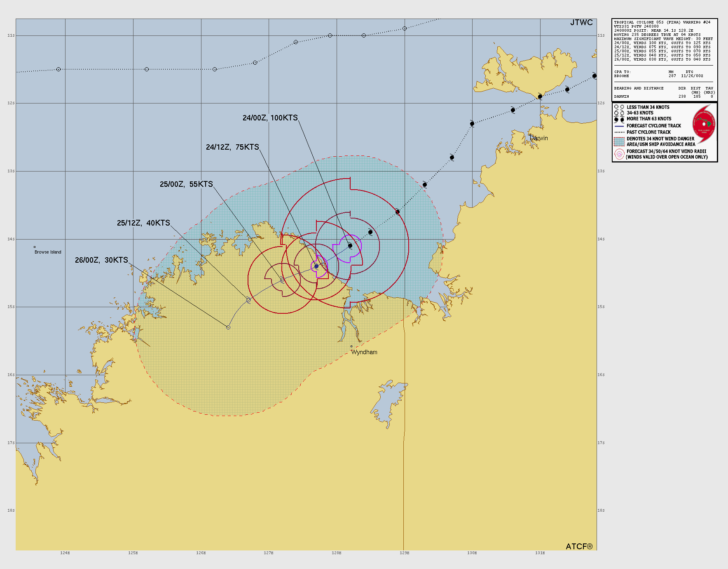
Task: Click the Darwin city label
Action: [539, 138]
